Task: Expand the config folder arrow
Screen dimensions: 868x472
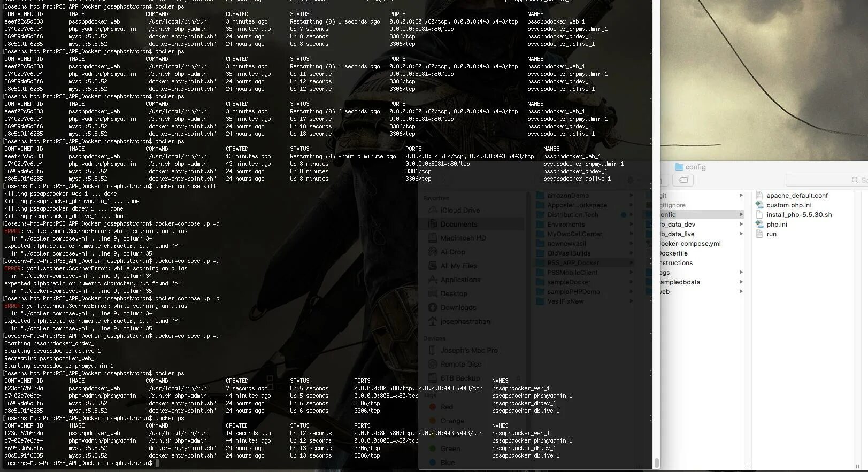Action: [x=741, y=215]
